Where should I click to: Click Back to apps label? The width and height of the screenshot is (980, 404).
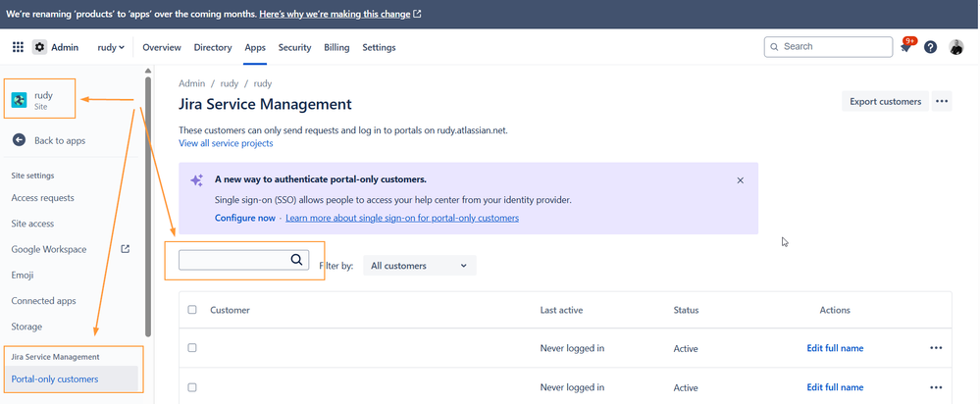click(60, 140)
